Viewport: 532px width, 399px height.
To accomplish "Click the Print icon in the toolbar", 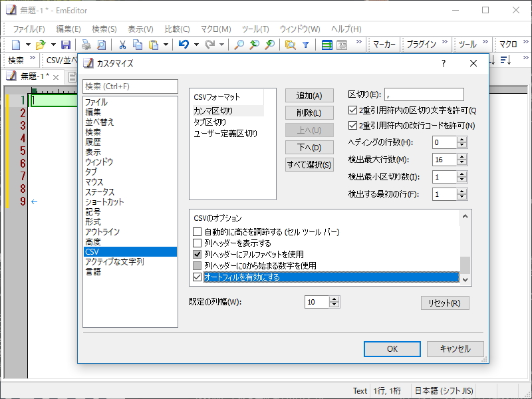I will pos(86,45).
